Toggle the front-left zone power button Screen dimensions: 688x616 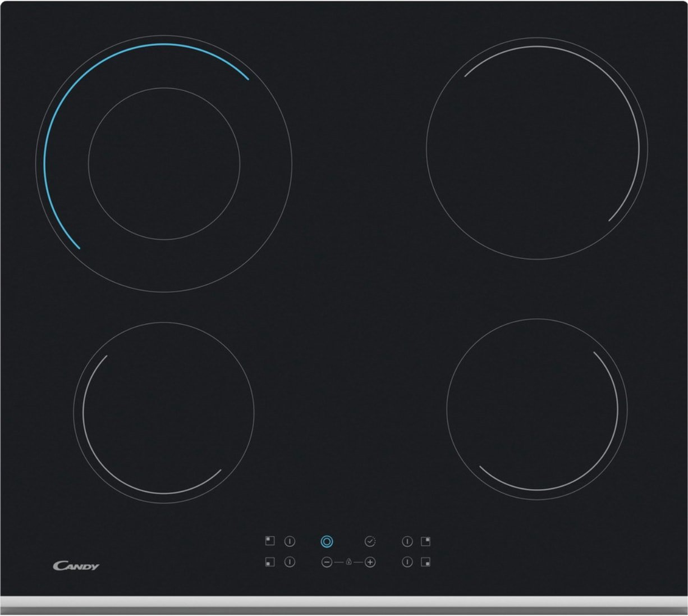[x=290, y=562]
